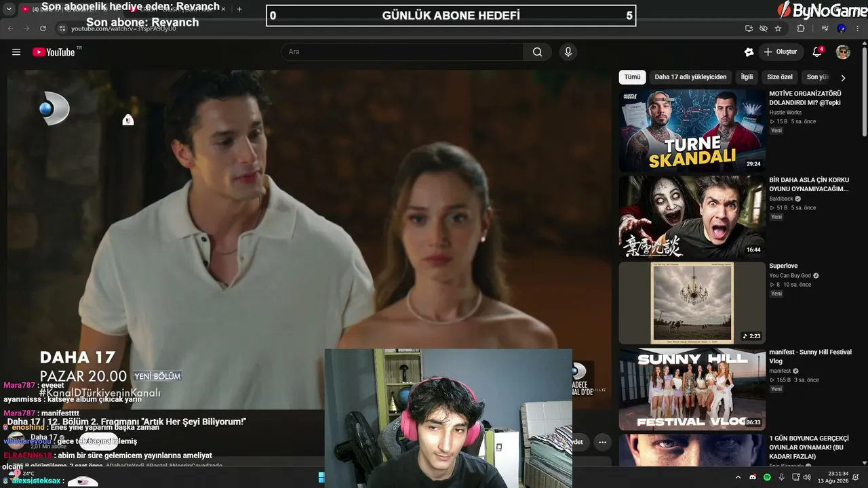Click the address bar URL
868x488 pixels.
(123, 29)
